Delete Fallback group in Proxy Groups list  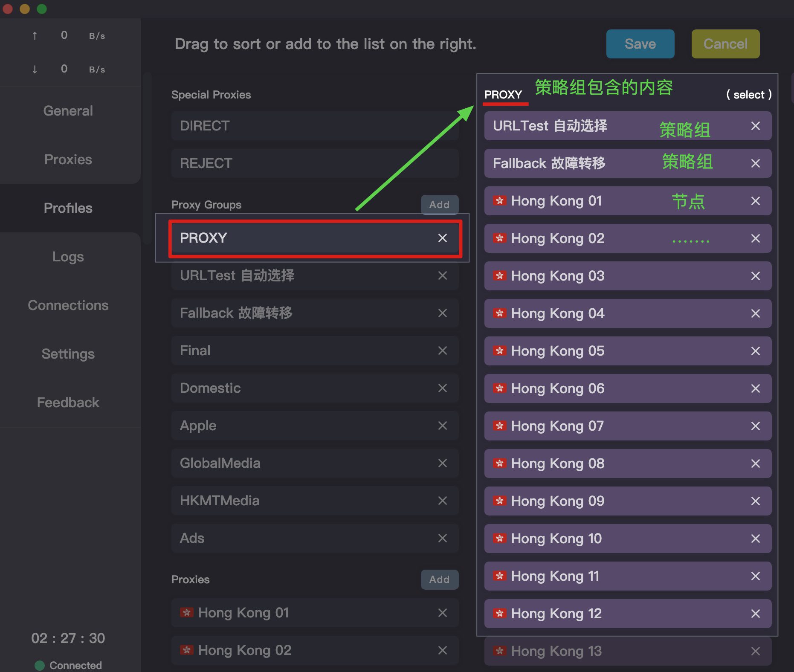442,313
